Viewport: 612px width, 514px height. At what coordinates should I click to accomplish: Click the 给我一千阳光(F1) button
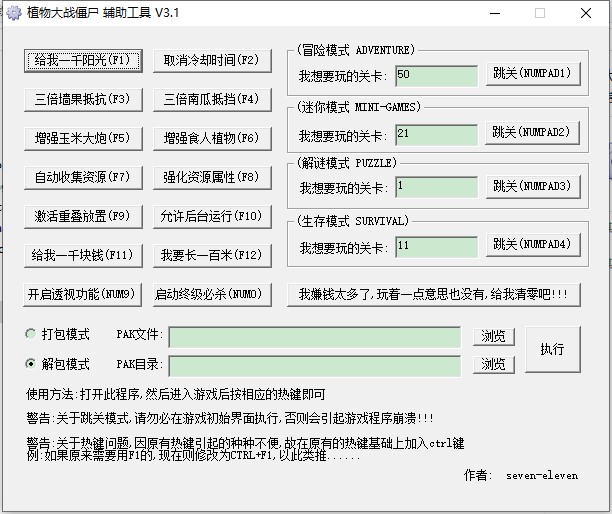pos(83,60)
